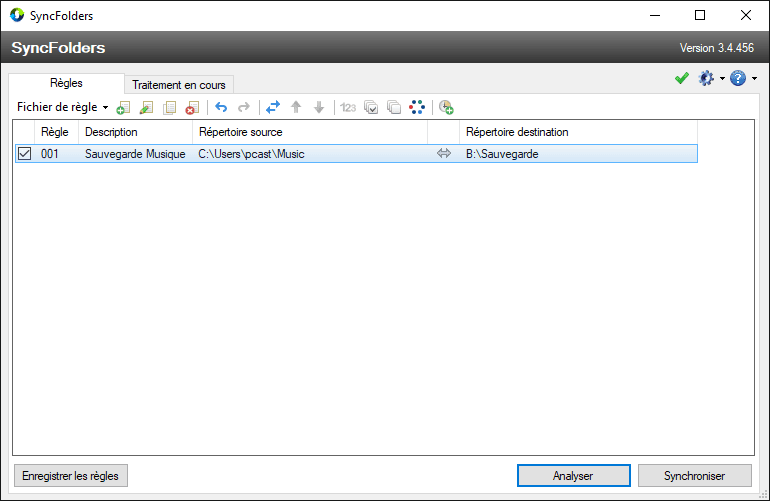Move the rule up with the up arrow
The height and width of the screenshot is (501, 770).
296,107
